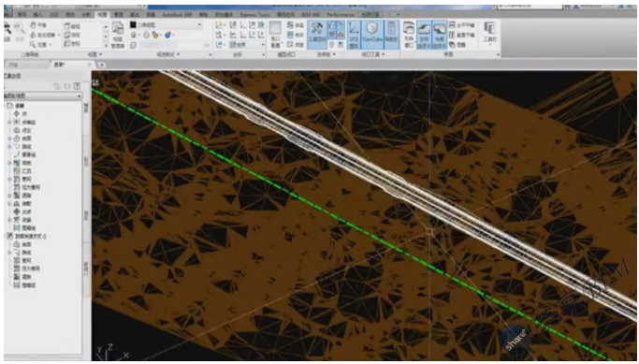Click the Restore viewports (恢复) icon

296,45
